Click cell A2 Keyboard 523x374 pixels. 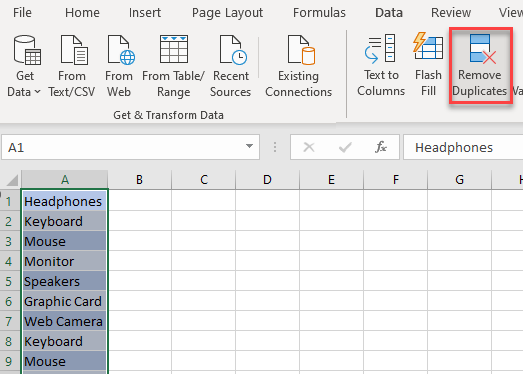pyautogui.click(x=65, y=221)
